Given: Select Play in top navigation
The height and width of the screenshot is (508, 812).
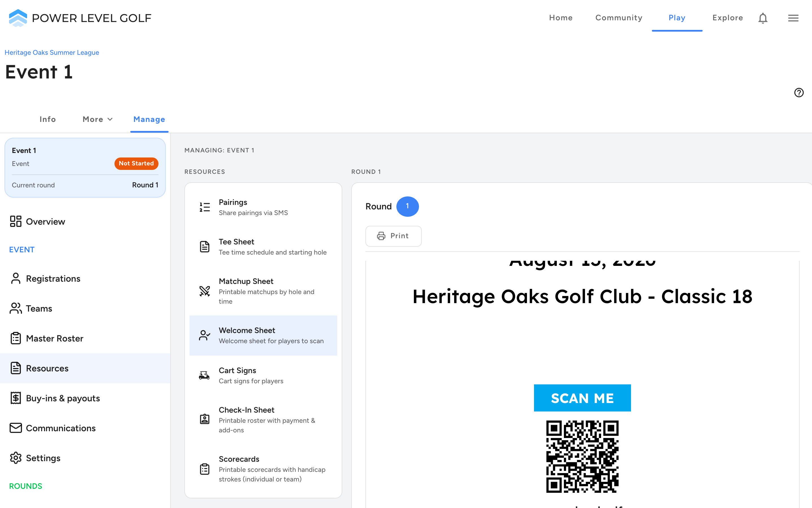Looking at the screenshot, I should (x=677, y=18).
